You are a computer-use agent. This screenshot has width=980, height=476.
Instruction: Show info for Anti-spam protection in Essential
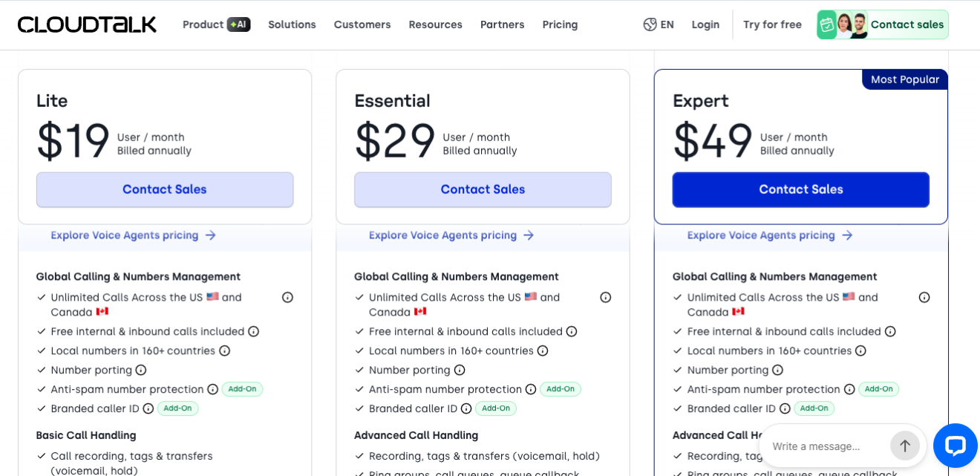point(531,389)
